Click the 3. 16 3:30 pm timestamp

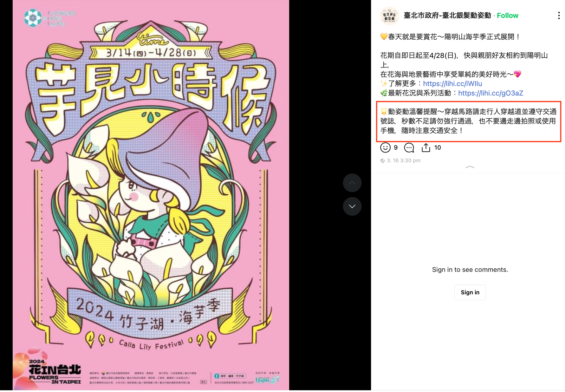click(404, 161)
